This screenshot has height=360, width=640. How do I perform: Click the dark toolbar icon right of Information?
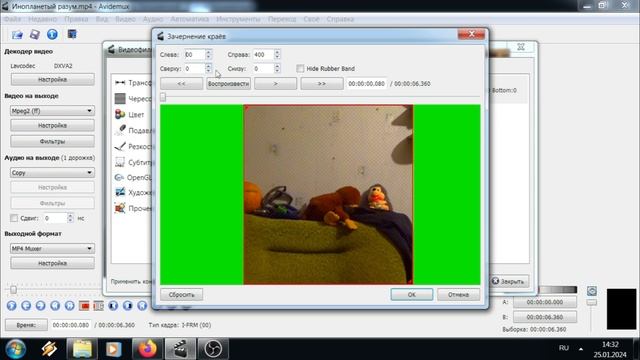[x=72, y=34]
